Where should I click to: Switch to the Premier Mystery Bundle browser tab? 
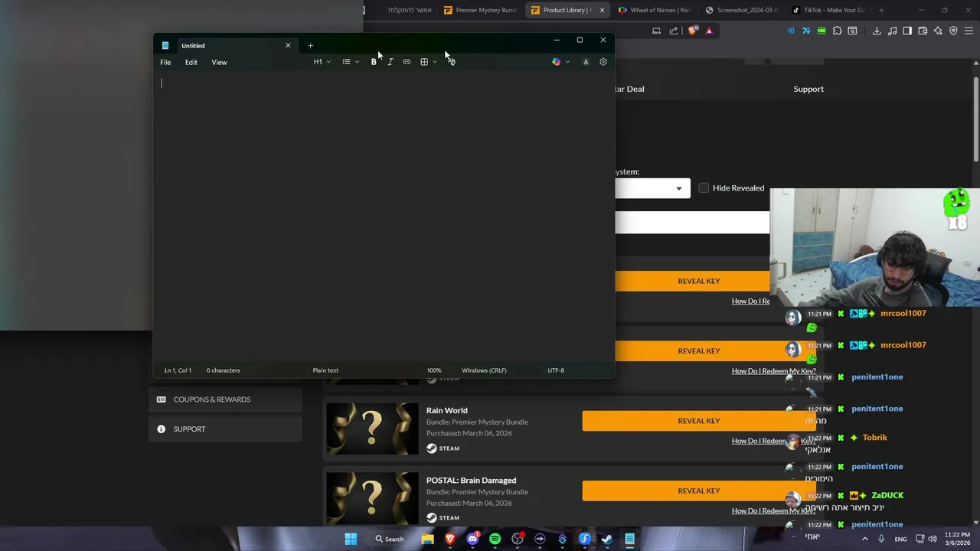click(481, 10)
